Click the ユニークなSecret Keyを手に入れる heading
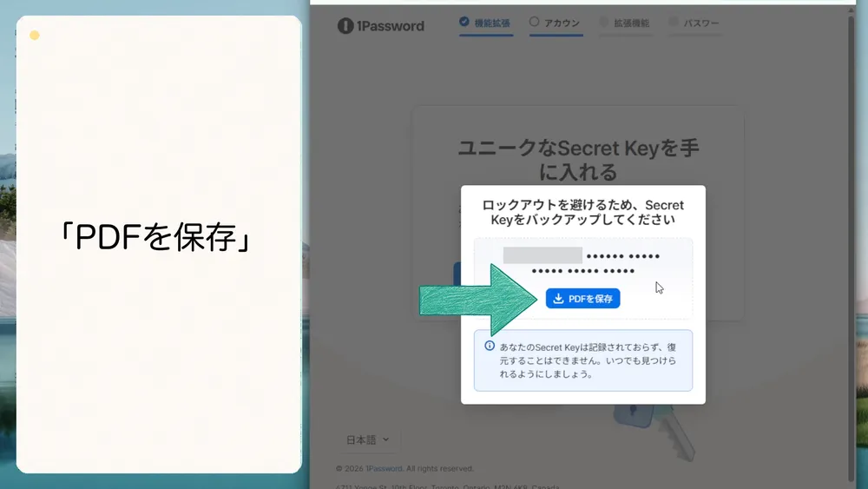 578,160
